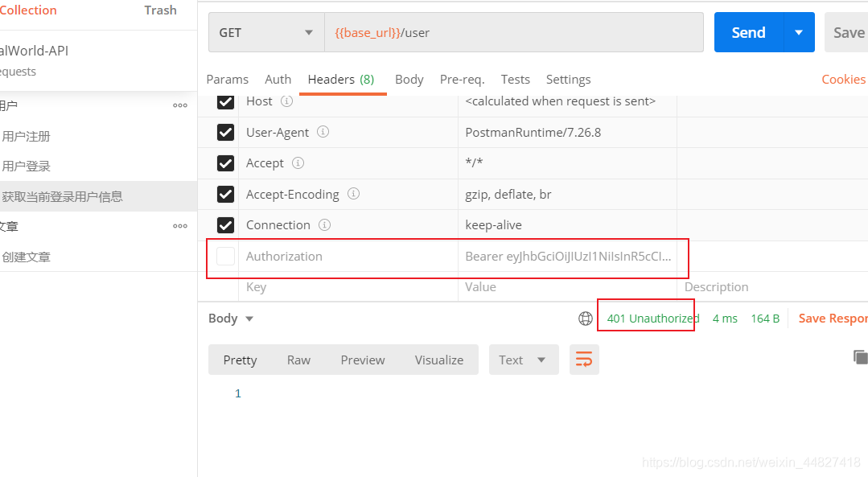Image resolution: width=868 pixels, height=477 pixels.
Task: Uncheck the Host header checkbox
Action: 225,102
